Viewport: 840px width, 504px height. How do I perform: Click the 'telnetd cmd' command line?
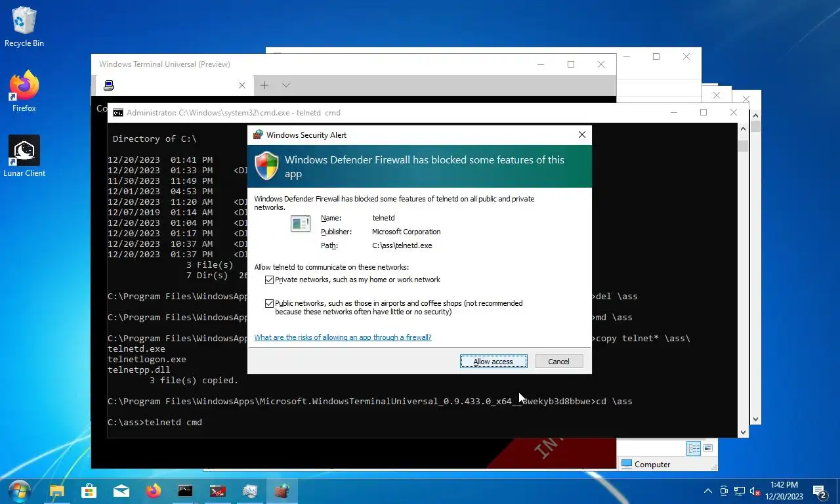(155, 423)
